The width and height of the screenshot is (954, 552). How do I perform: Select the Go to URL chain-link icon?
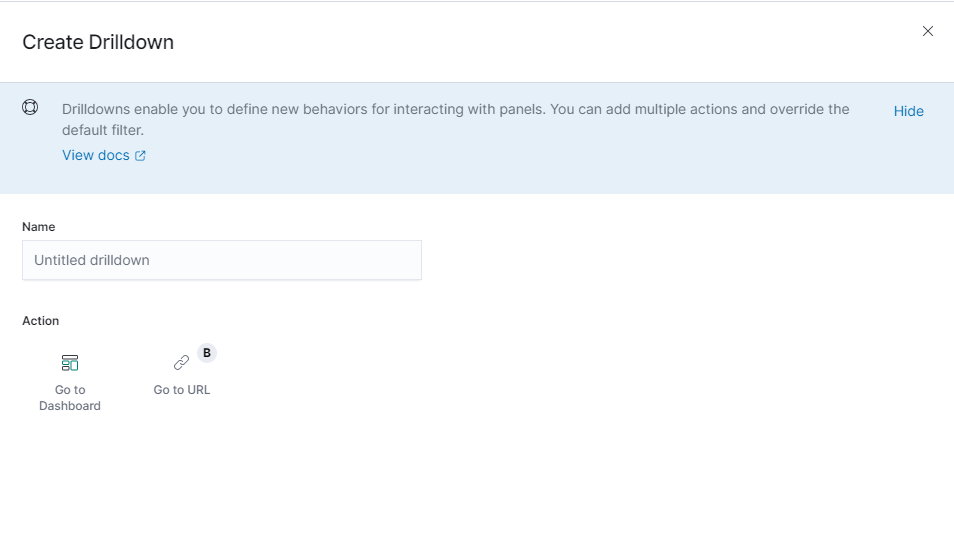pyautogui.click(x=181, y=363)
